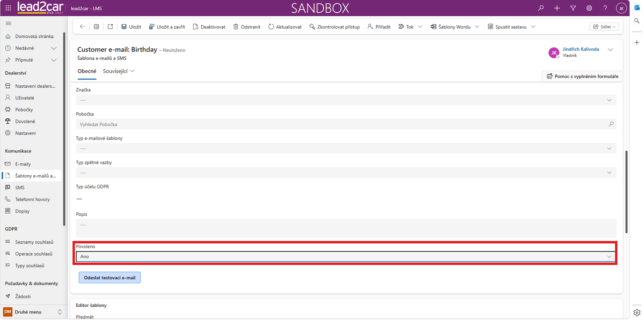Open the record set list icon
The height and width of the screenshot is (320, 644).
(97, 27)
